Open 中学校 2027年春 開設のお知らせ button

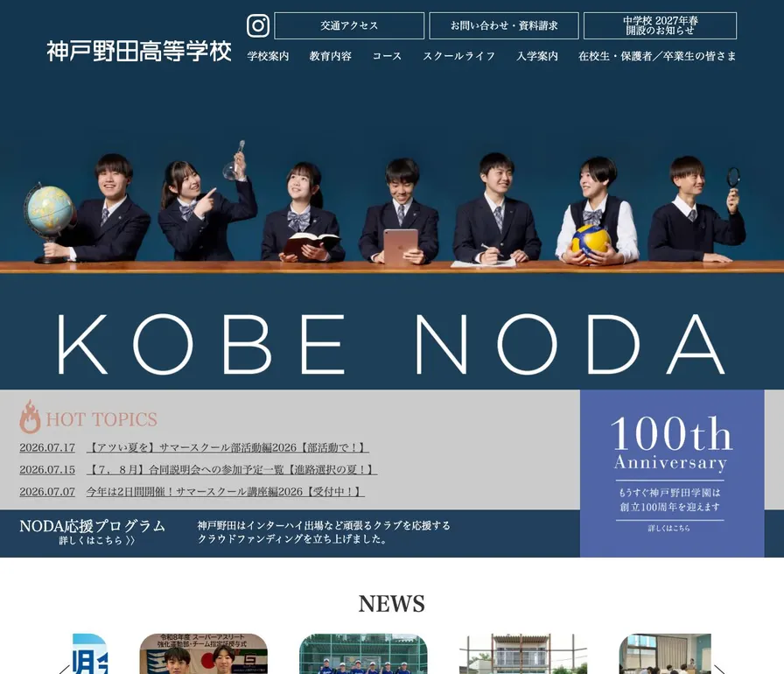click(x=660, y=25)
